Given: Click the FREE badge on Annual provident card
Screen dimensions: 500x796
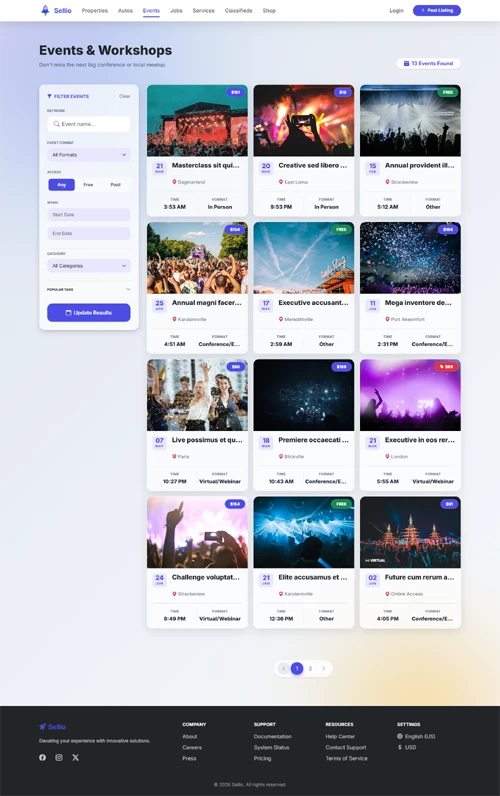Looking at the screenshot, I should click(448, 92).
